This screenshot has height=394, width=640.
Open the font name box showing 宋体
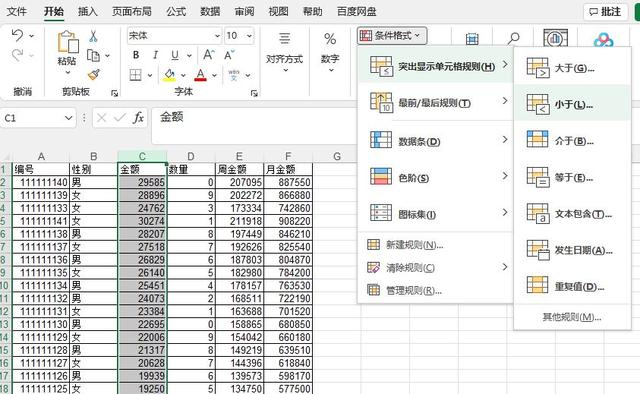[174, 36]
